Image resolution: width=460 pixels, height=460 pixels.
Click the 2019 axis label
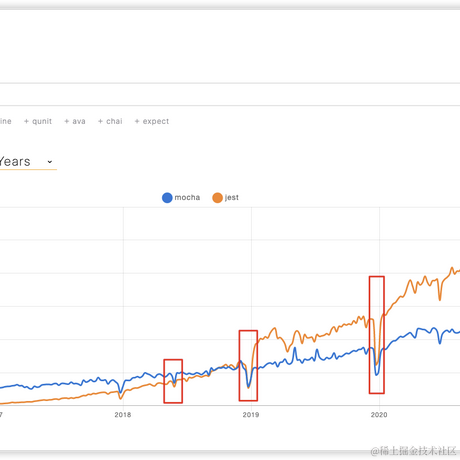(x=251, y=415)
